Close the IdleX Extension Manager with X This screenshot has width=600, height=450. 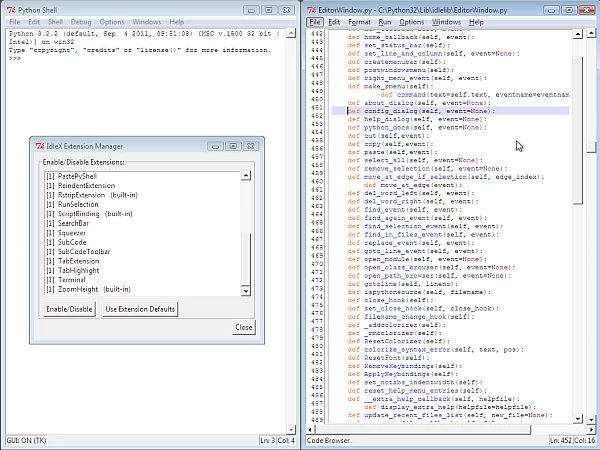pyautogui.click(x=251, y=146)
